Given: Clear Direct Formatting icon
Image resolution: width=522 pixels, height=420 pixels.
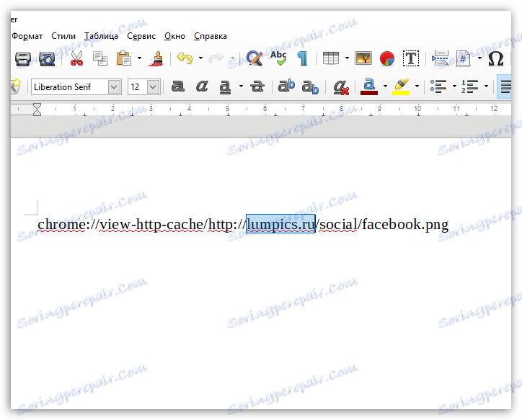Looking at the screenshot, I should pyautogui.click(x=341, y=87).
